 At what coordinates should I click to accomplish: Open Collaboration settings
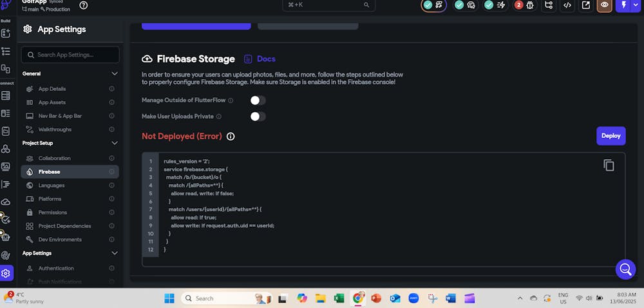pos(70,158)
